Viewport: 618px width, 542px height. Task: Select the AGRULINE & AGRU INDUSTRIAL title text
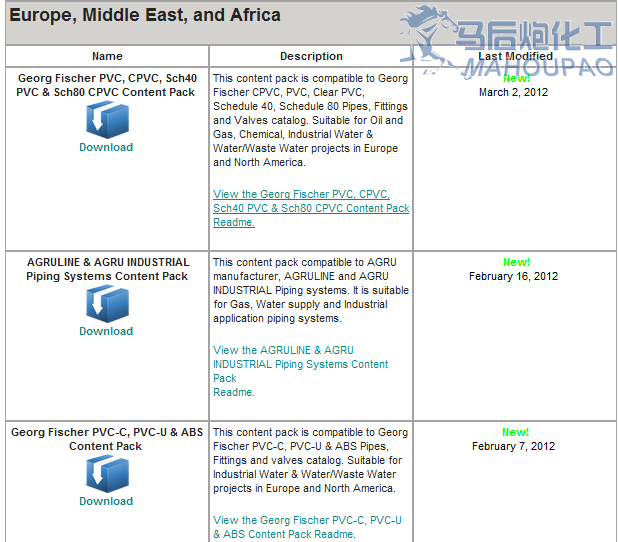click(107, 269)
